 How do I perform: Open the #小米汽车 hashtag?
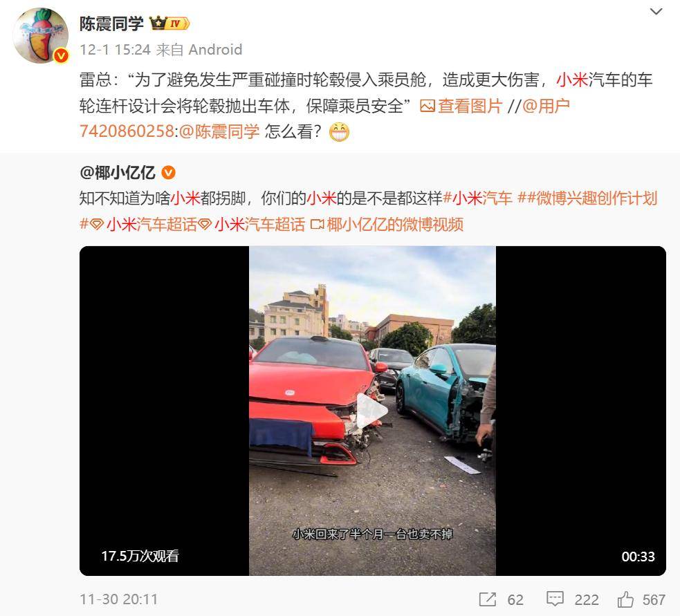pyautogui.click(x=477, y=198)
